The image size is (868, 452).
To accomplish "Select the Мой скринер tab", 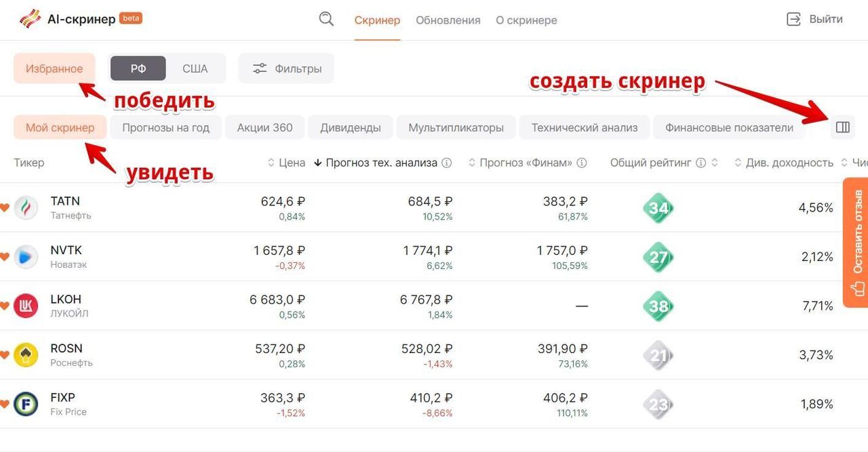I will pyautogui.click(x=60, y=127).
